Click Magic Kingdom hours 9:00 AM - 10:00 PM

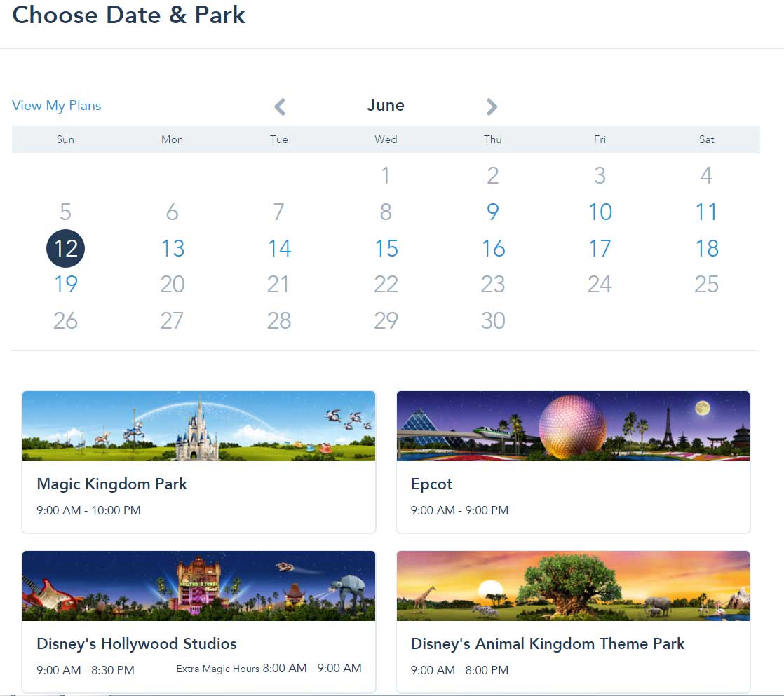coord(88,511)
